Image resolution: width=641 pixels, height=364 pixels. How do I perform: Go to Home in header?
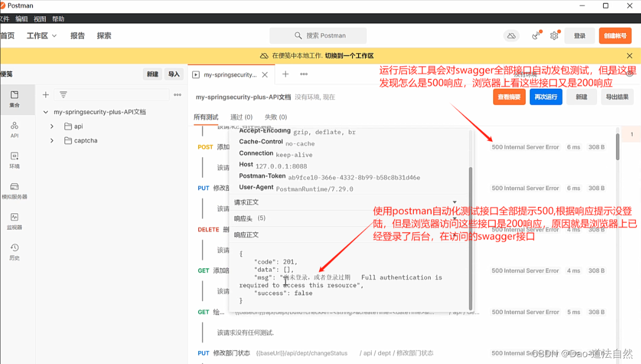7,36
